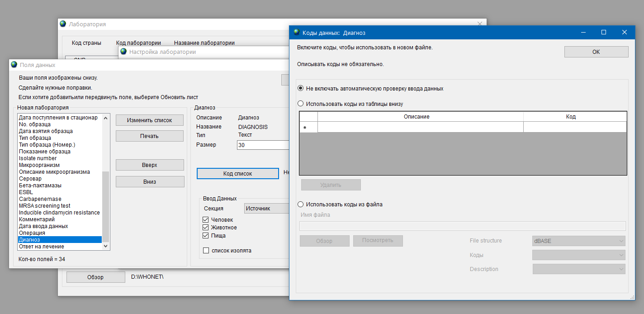Click the Посмотреть button

[378, 241]
